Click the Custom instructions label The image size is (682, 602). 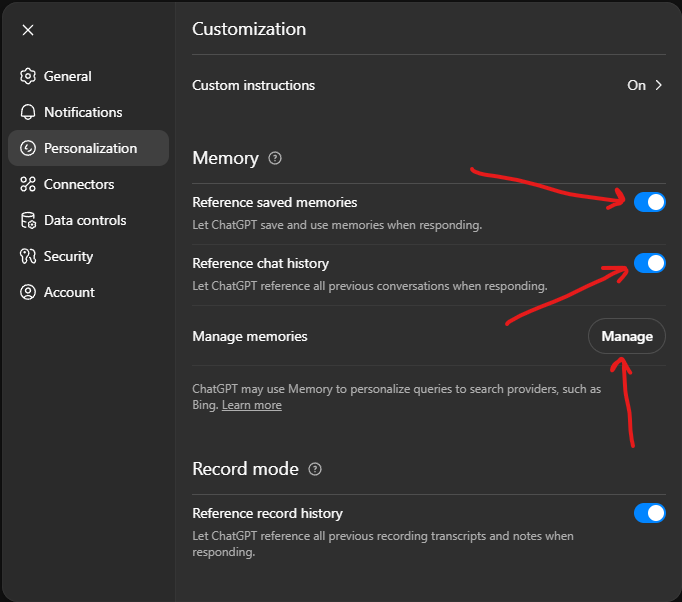pyautogui.click(x=254, y=85)
